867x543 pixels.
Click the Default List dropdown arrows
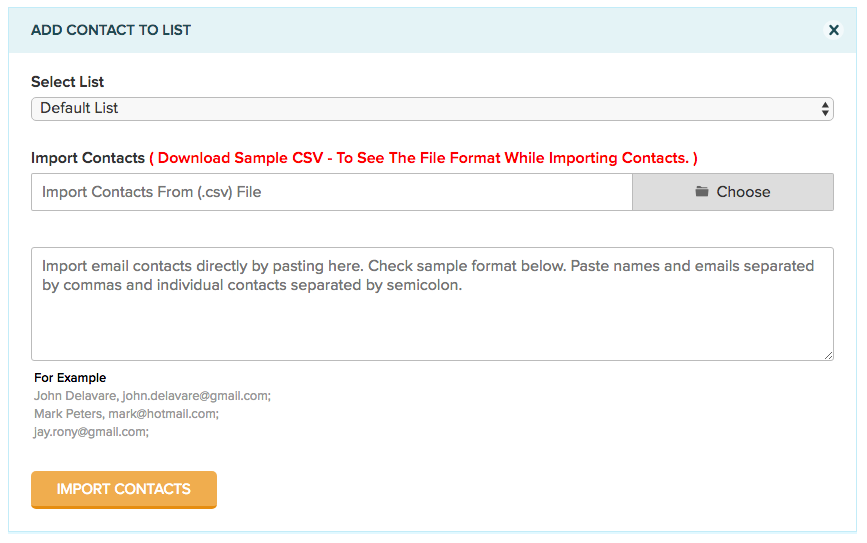point(825,108)
